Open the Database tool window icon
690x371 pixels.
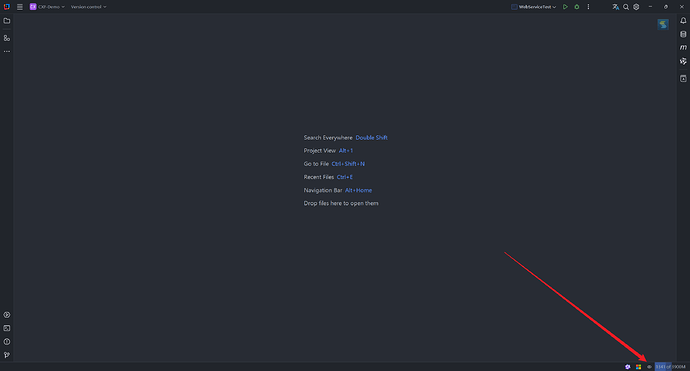point(683,34)
